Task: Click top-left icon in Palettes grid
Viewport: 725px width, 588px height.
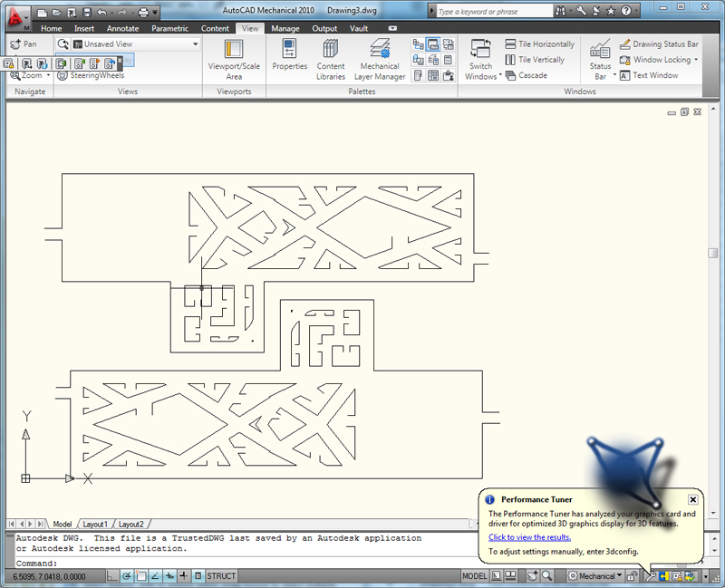Action: coord(418,44)
